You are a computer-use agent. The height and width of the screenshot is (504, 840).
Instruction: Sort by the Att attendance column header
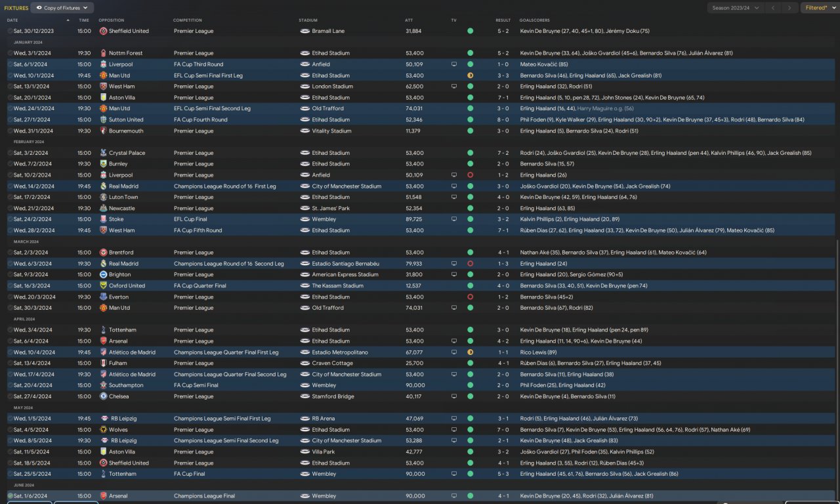[x=409, y=20]
